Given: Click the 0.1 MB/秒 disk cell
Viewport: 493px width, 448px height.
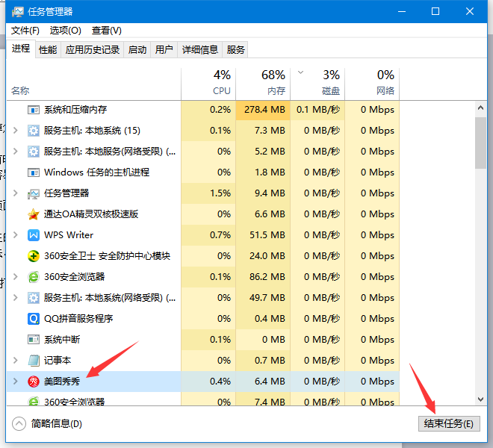Looking at the screenshot, I should coord(317,110).
